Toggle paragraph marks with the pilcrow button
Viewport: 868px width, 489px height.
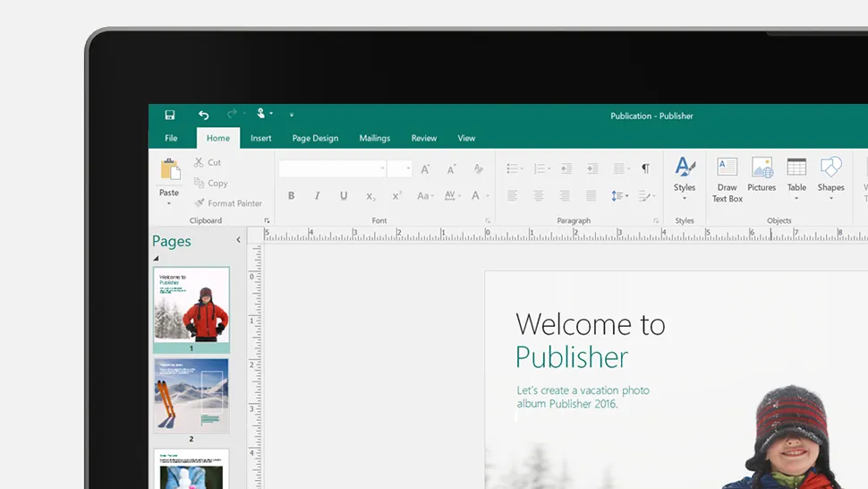tap(645, 168)
